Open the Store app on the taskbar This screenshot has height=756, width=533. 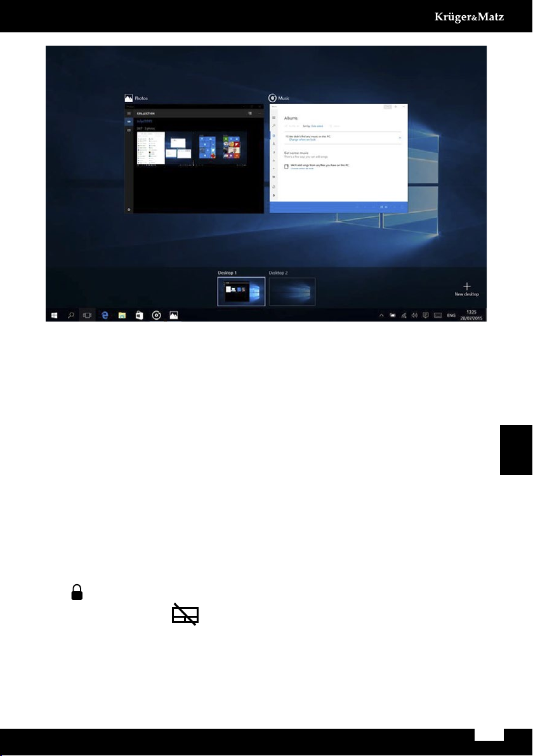pos(140,315)
